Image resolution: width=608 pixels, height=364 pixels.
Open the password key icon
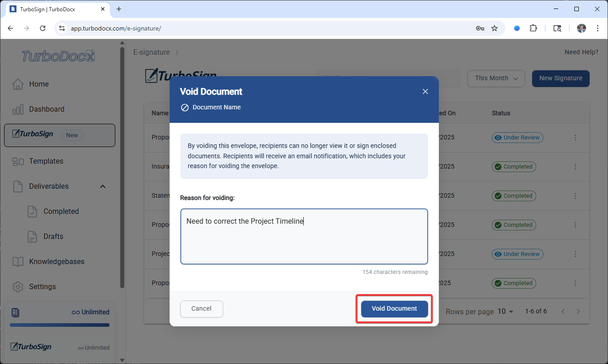coord(480,28)
